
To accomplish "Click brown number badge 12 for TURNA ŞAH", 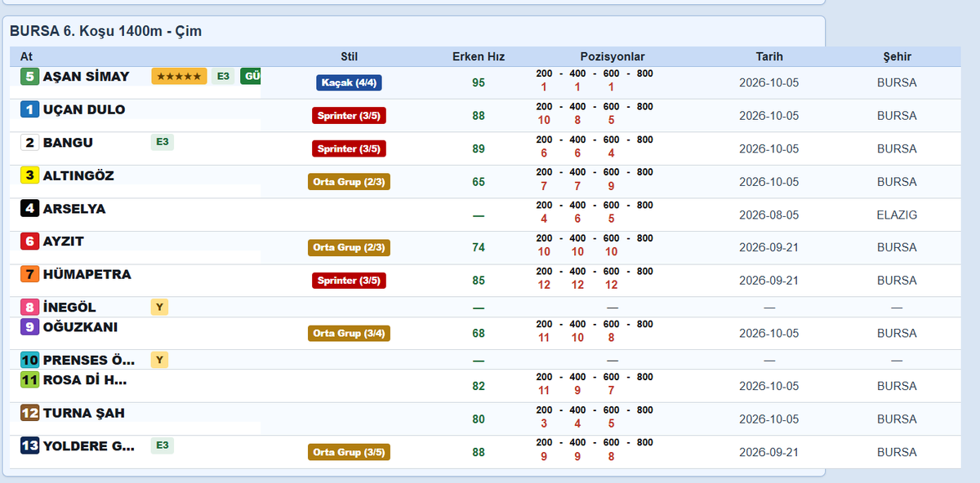I will (30, 413).
